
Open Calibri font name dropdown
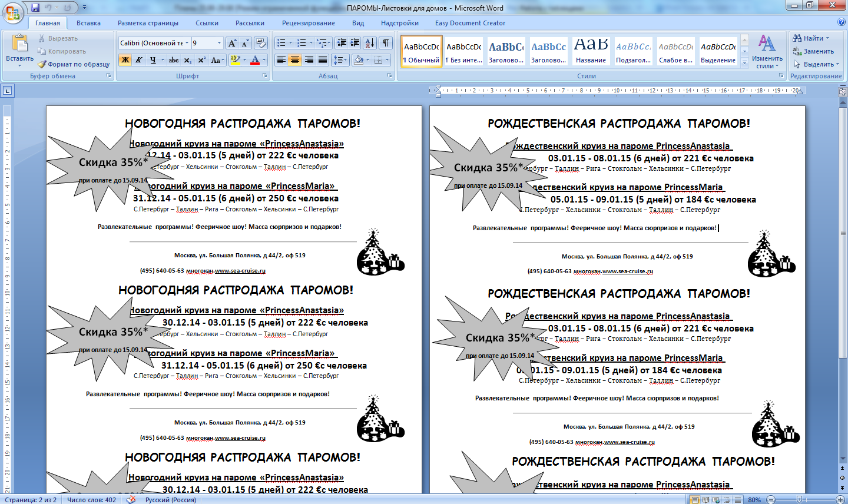coord(187,43)
